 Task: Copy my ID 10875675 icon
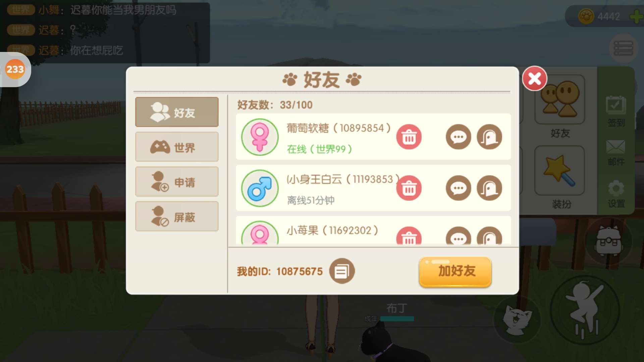click(342, 271)
